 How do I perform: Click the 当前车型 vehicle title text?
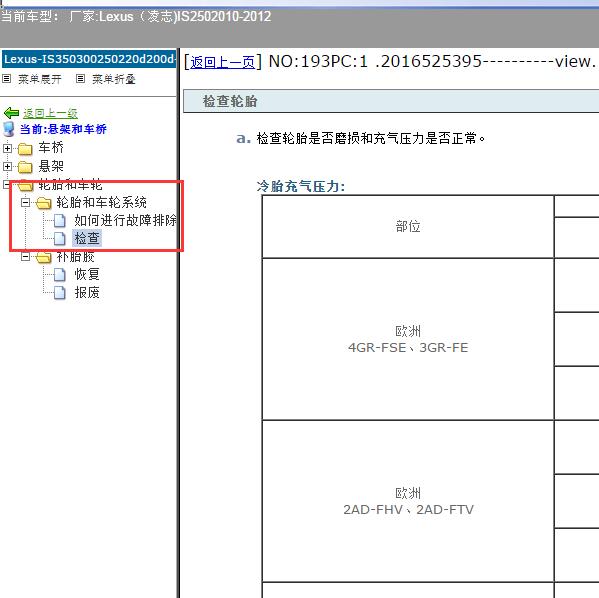click(136, 16)
